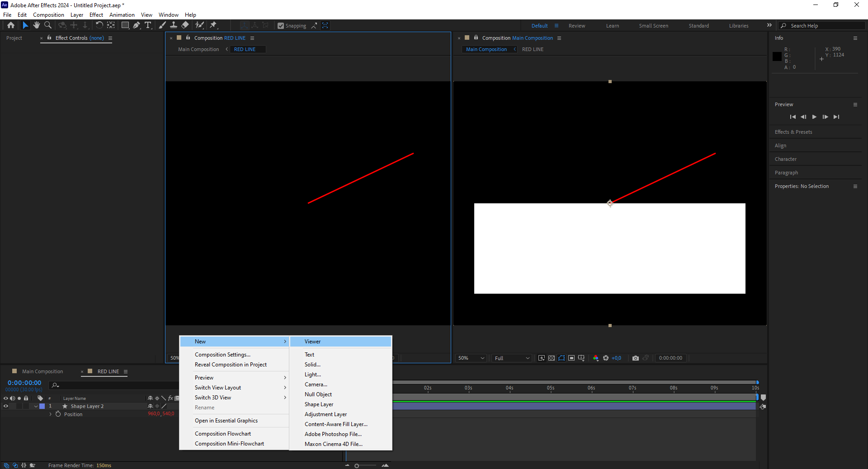Open Composition Settings from the menu
Screen dimensions: 868x469
pyautogui.click(x=222, y=354)
